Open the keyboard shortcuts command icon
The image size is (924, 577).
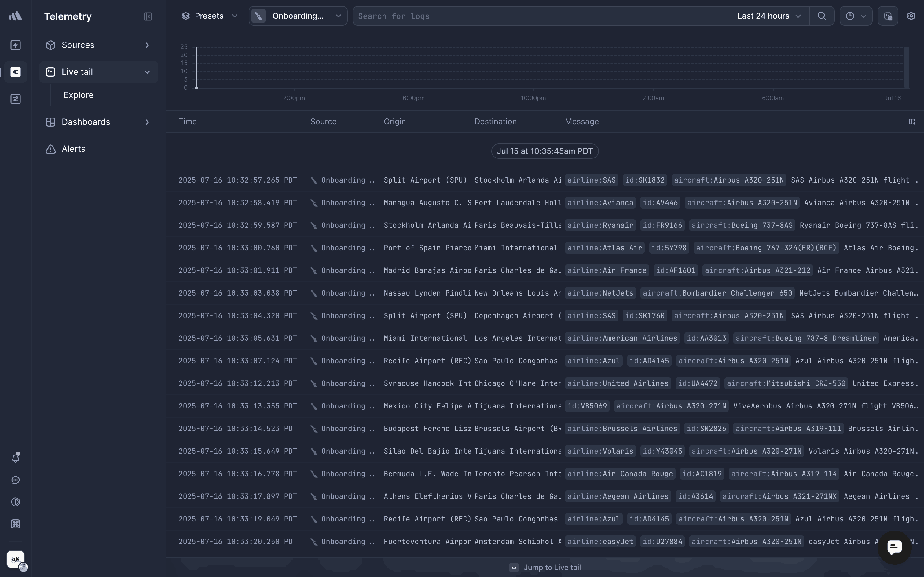(x=16, y=524)
